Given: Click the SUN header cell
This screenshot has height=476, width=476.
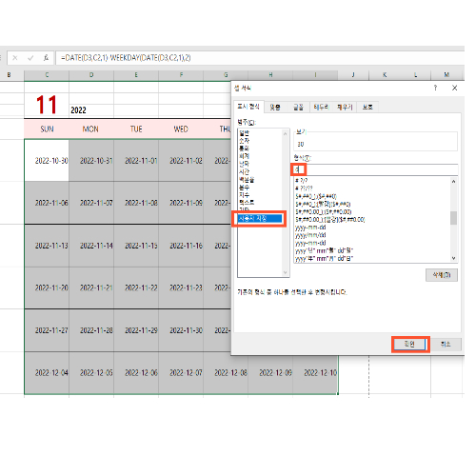Looking at the screenshot, I should pos(47,129).
